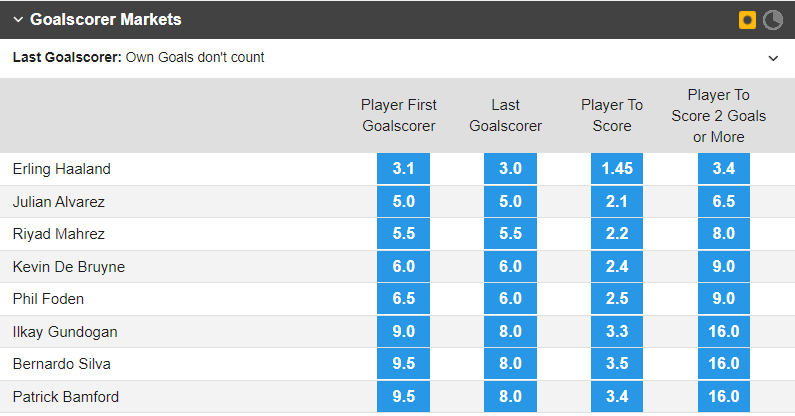Select Erling Haaland to score at 1.45
The height and width of the screenshot is (416, 795).
[x=616, y=169]
